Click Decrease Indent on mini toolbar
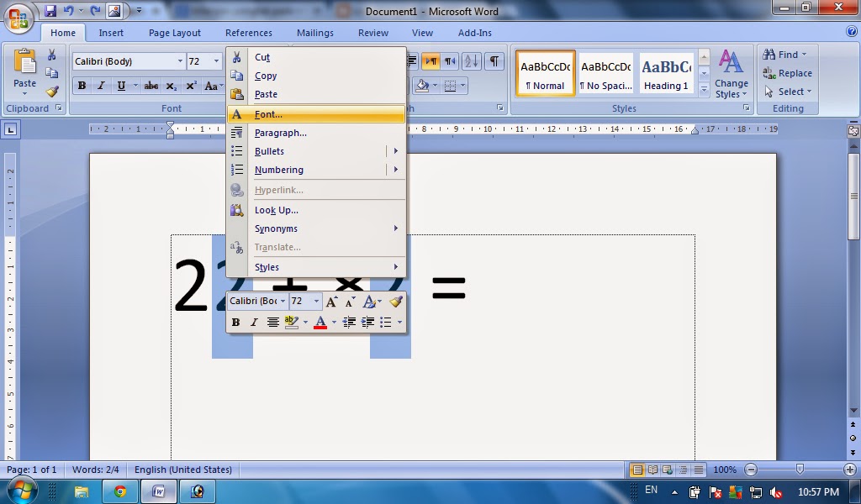Viewport: 861px width, 504px height. pyautogui.click(x=349, y=322)
